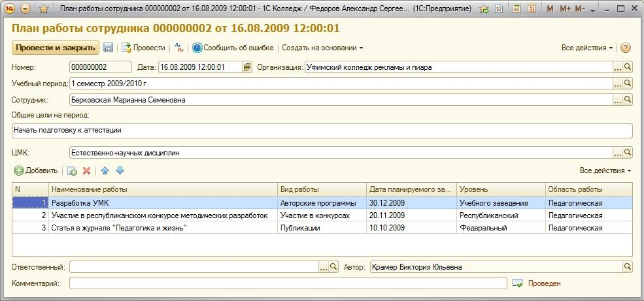Select the cell "Федеральный"
The image size is (644, 301).
(x=501, y=228)
